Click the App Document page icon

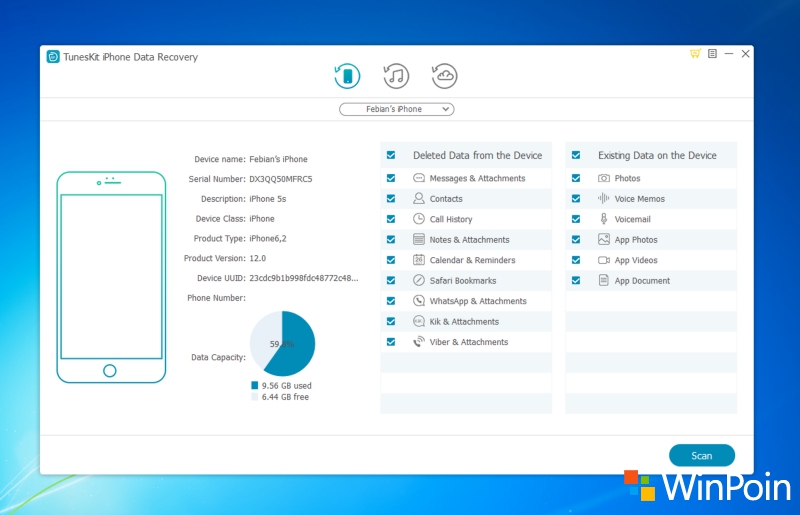[604, 280]
